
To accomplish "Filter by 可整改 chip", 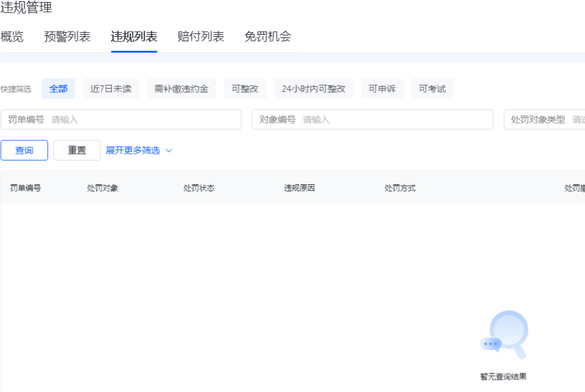I will pos(245,89).
